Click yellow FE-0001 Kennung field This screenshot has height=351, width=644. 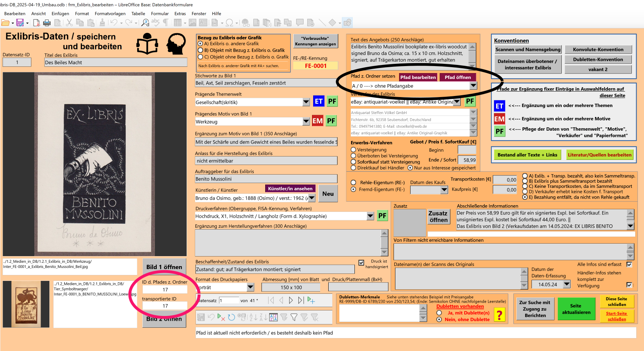click(x=315, y=66)
